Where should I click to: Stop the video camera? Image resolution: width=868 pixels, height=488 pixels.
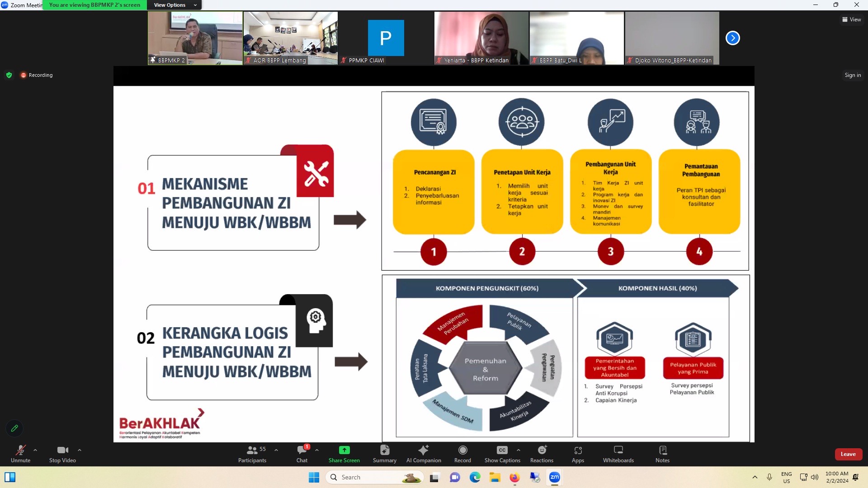62,454
